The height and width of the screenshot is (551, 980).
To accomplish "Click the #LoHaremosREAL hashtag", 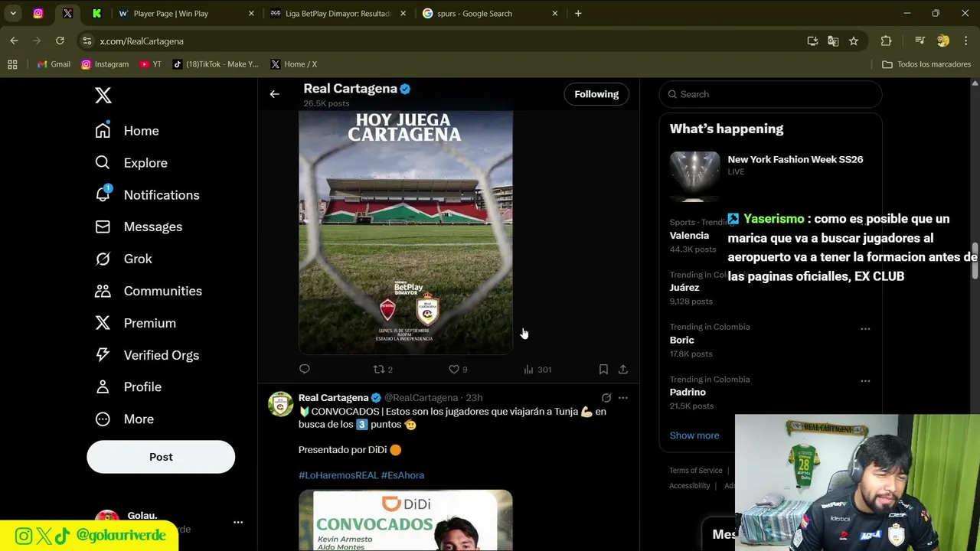I will (338, 475).
